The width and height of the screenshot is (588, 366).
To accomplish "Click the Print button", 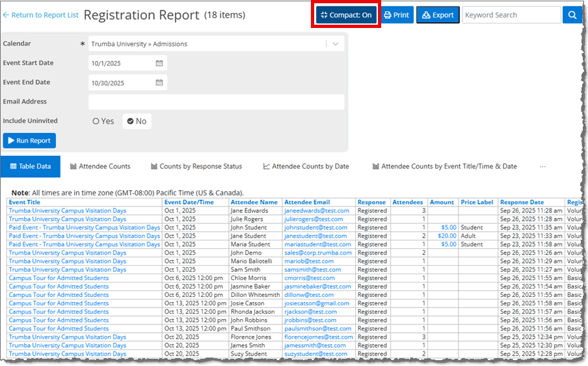I will coord(397,15).
